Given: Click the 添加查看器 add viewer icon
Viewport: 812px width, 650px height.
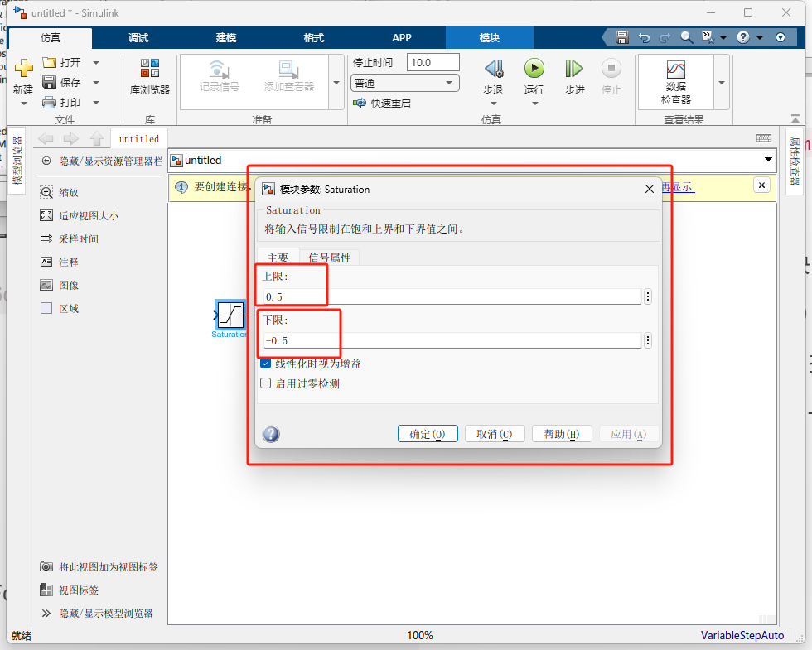Looking at the screenshot, I should point(288,69).
